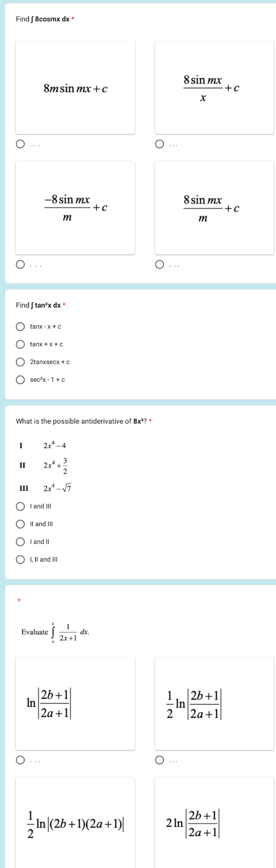
Task: Select the 'I and III' option
Action: tap(21, 506)
